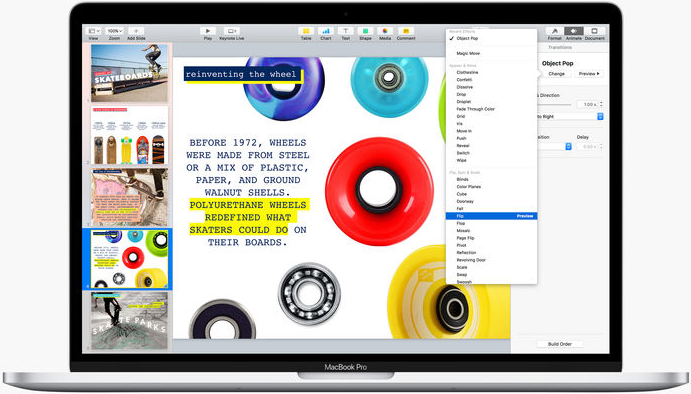This screenshot has width=691, height=394.
Task: Click the Change button
Action: click(557, 74)
